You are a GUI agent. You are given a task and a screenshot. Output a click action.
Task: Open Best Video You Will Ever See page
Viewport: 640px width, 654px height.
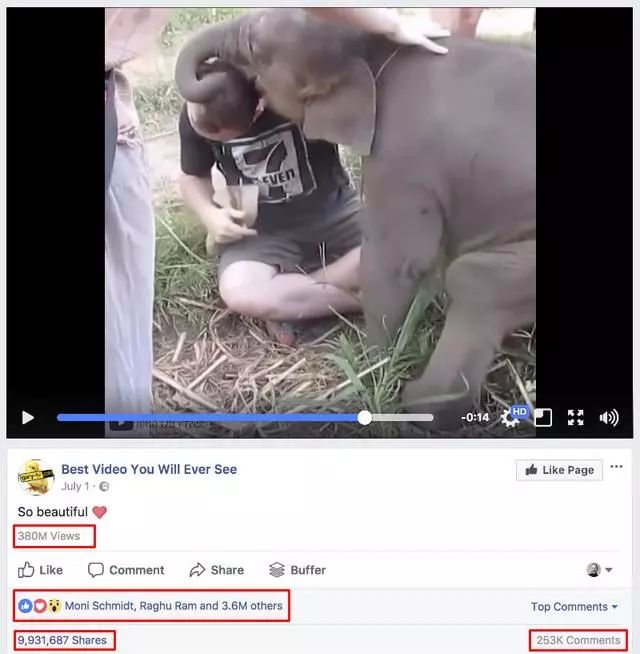tap(149, 469)
